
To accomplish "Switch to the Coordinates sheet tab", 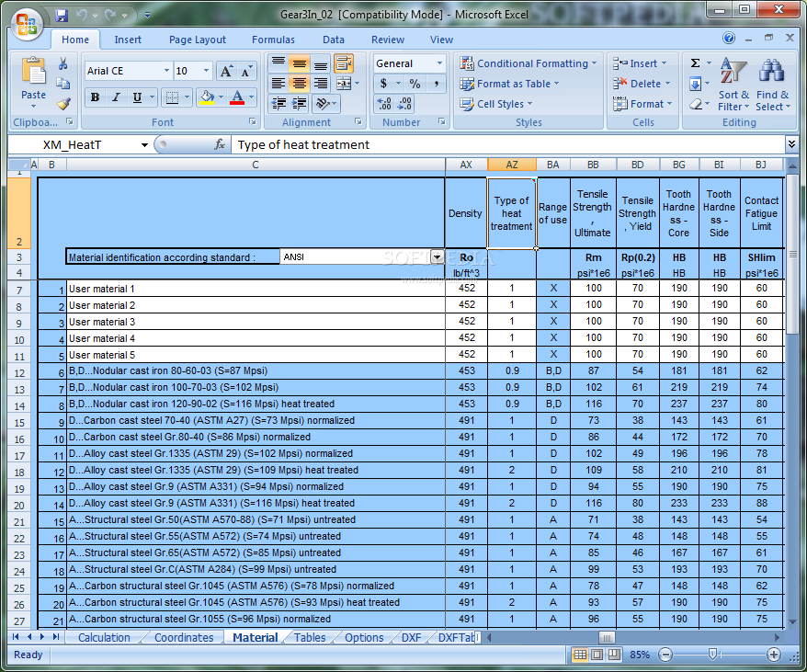I will 184,637.
